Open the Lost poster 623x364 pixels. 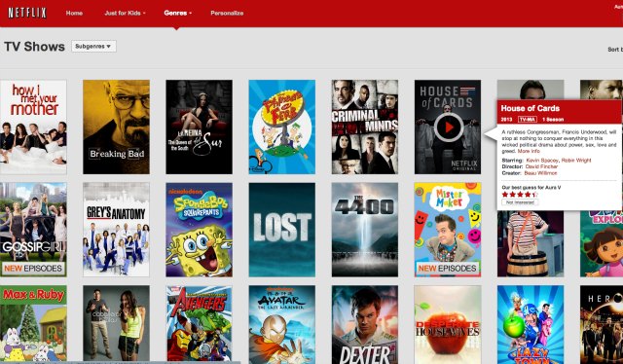pyautogui.click(x=282, y=230)
